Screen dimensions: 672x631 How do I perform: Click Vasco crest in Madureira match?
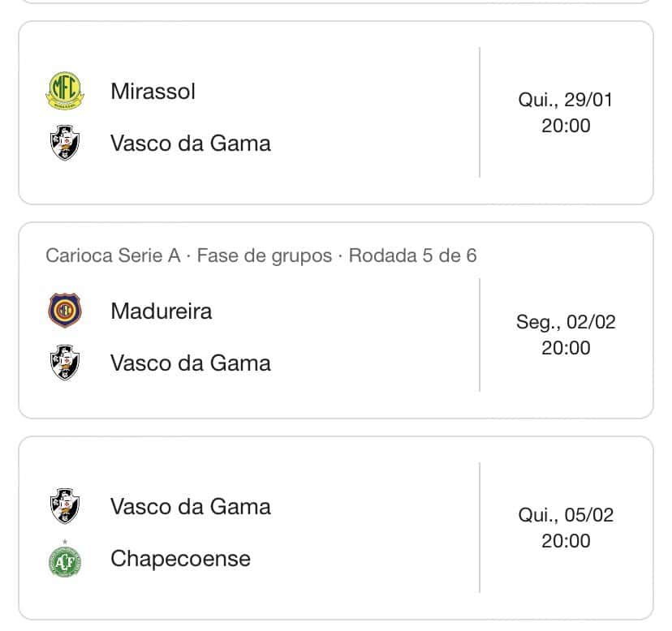(65, 363)
